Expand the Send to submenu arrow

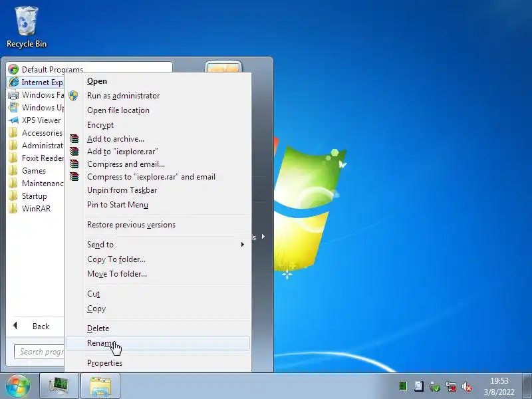242,245
